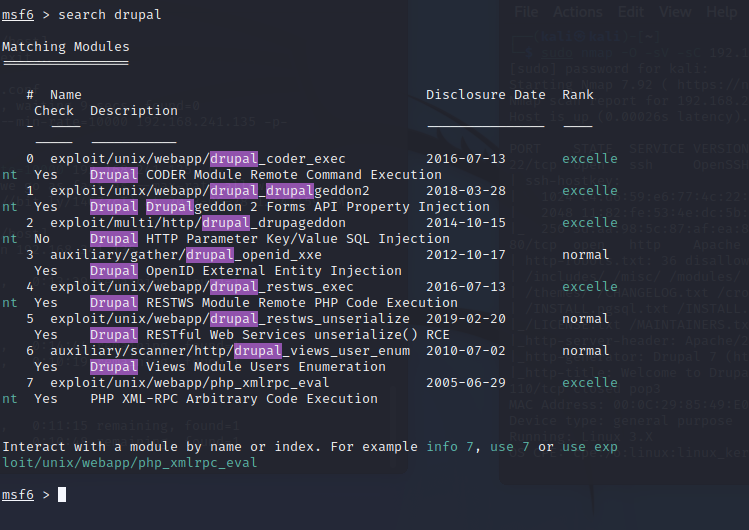Click the 'Matching Modules' heading
749x530 pixels.
[65, 47]
